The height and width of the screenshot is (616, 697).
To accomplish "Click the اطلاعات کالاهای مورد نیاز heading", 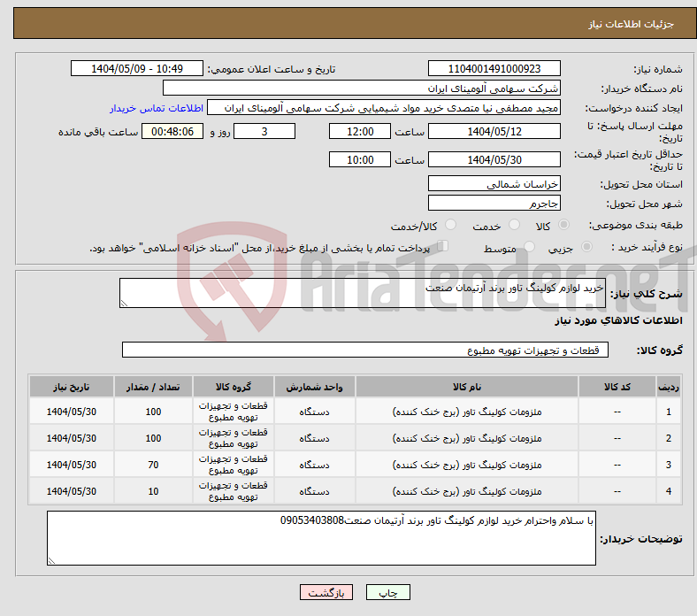I will (x=618, y=320).
